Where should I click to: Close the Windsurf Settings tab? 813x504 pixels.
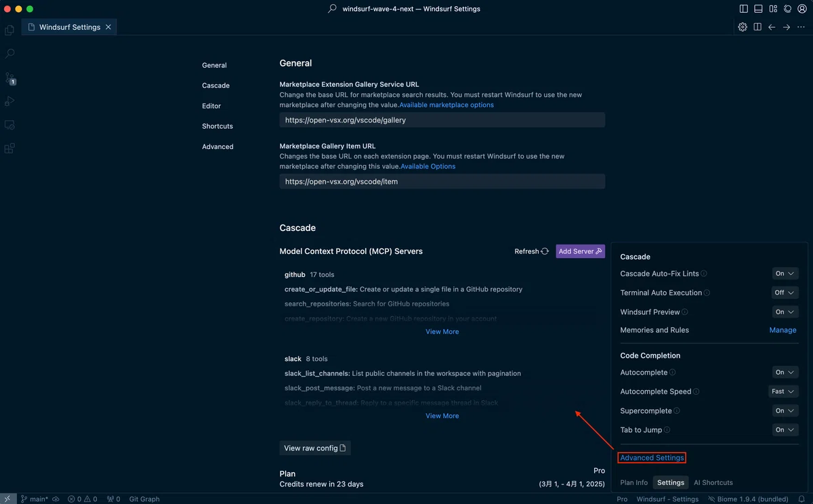pos(108,27)
